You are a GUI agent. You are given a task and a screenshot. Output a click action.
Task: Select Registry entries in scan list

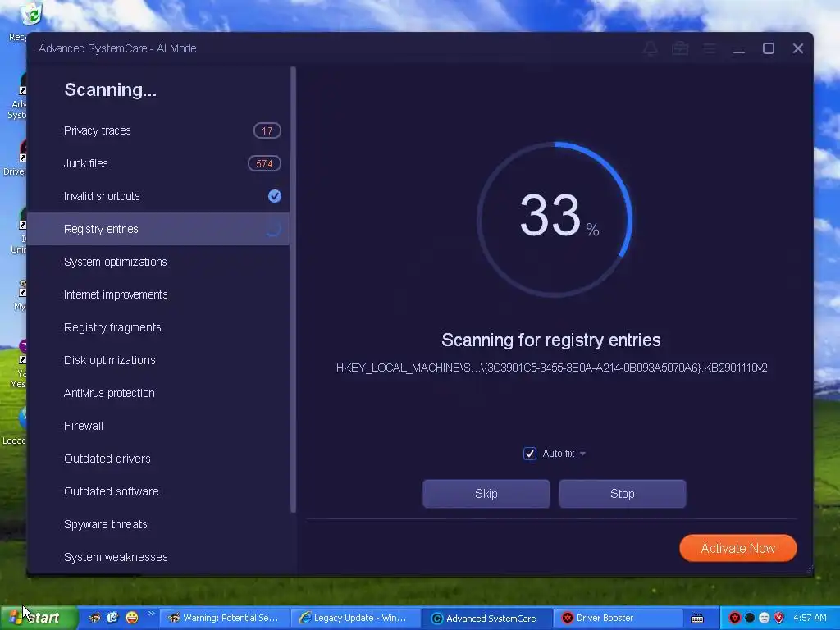coord(158,229)
